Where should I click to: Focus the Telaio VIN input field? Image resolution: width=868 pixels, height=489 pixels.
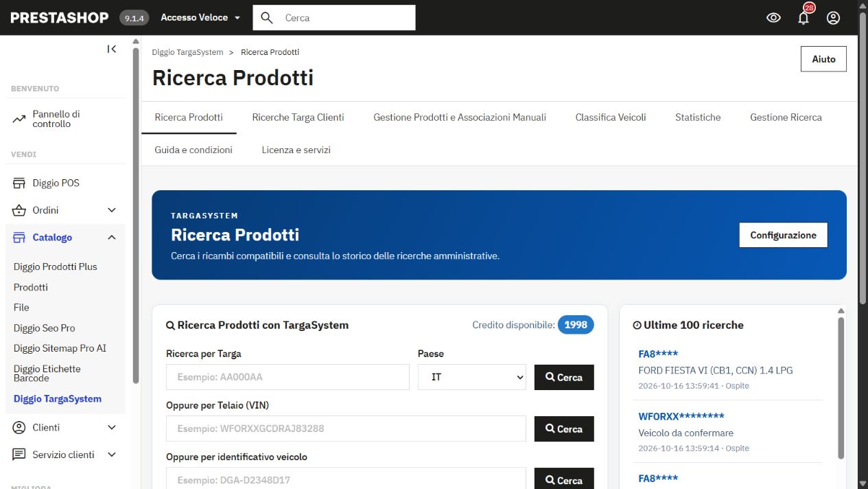[346, 429]
